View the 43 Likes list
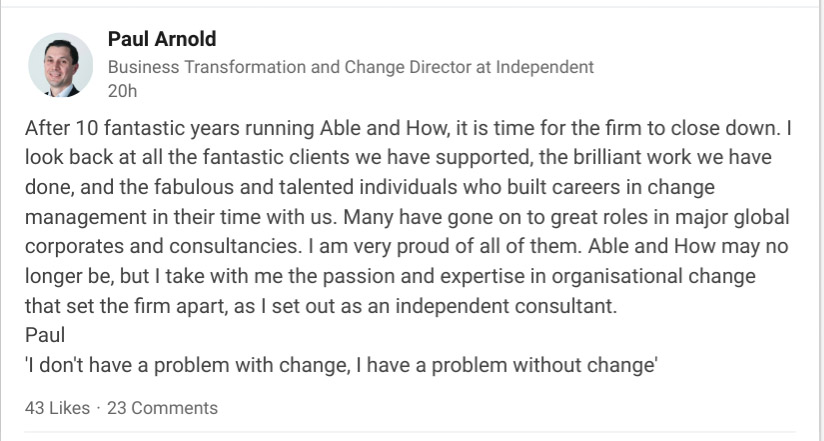Image resolution: width=824 pixels, height=441 pixels. coord(57,408)
